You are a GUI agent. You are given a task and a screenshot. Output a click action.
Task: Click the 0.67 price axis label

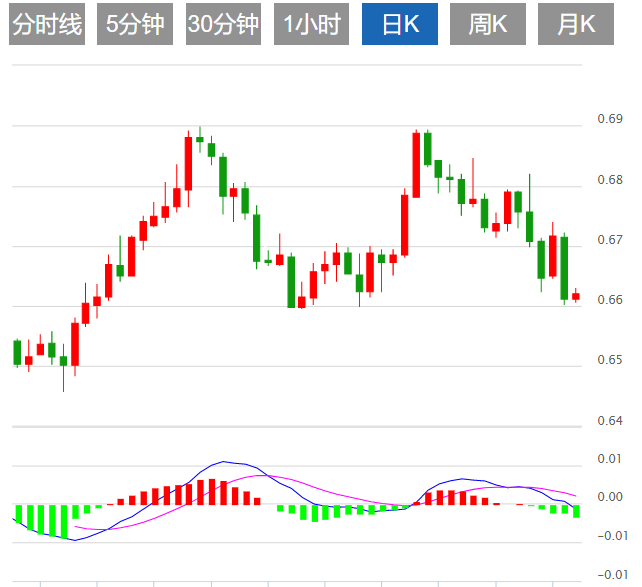[x=610, y=239]
